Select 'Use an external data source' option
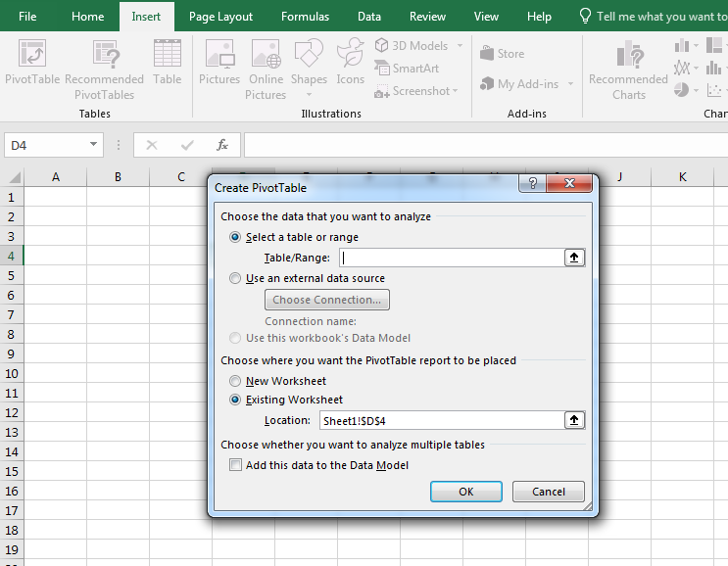728x566 pixels. [x=235, y=278]
